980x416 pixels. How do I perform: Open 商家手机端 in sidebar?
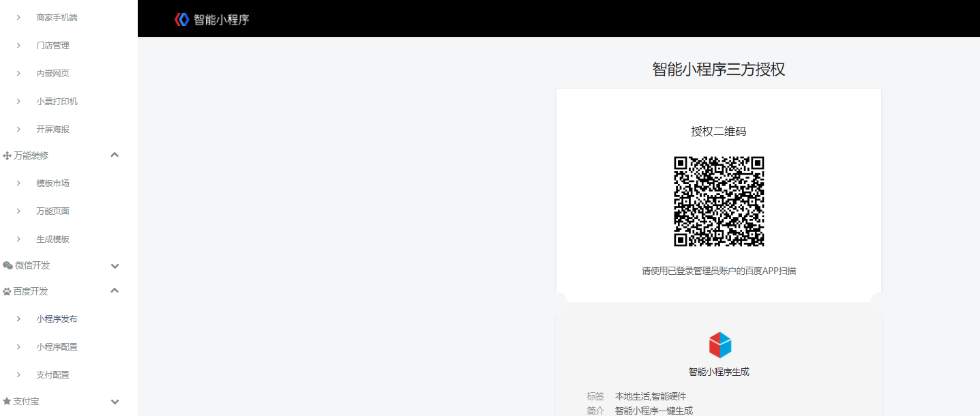tap(57, 17)
